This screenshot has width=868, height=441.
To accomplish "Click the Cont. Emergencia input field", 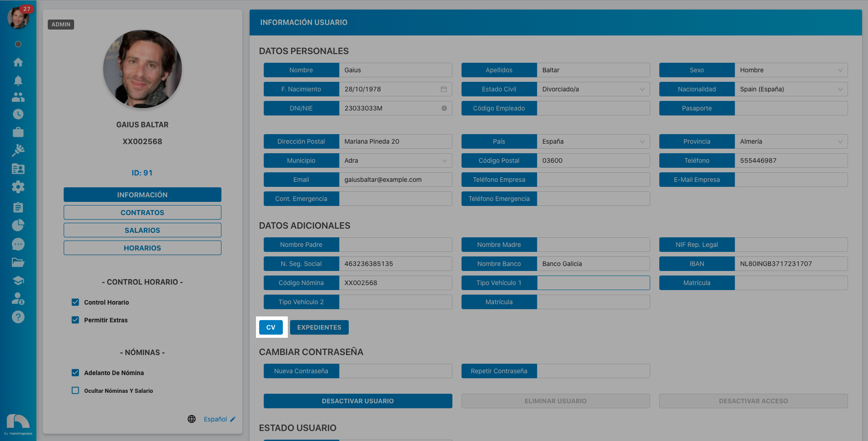I will click(396, 199).
